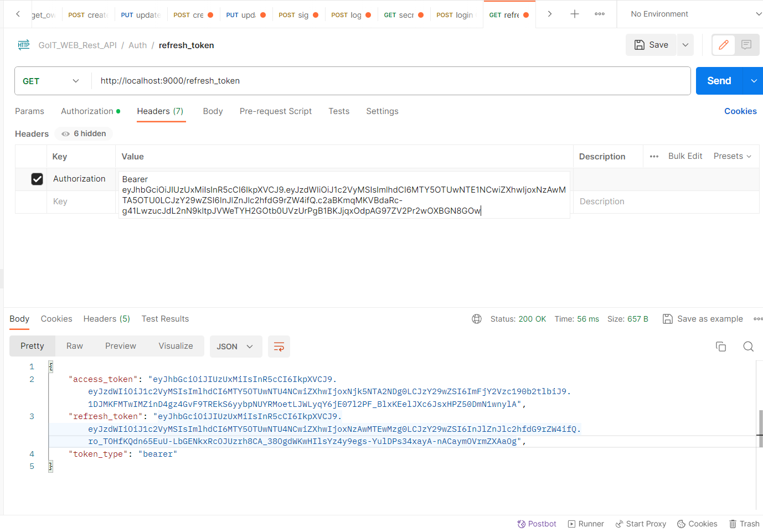The width and height of the screenshot is (763, 532).
Task: Click the request URL field
Action: [391, 81]
